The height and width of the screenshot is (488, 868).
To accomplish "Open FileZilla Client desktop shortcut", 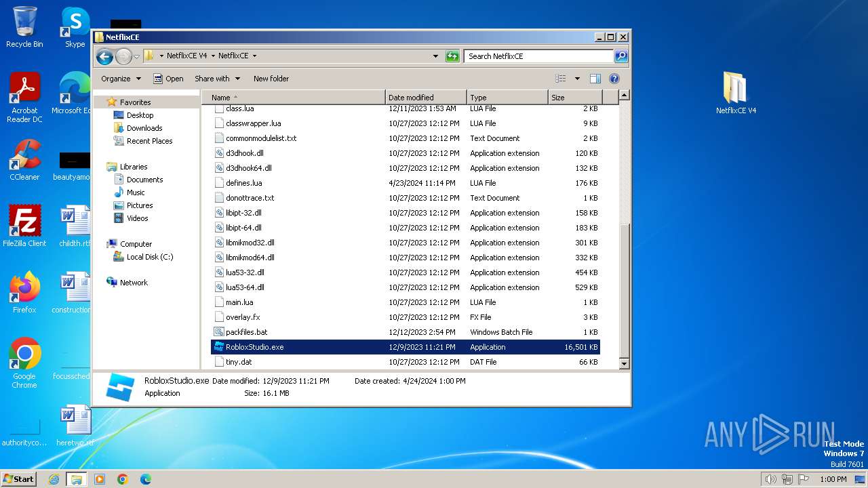I will click(x=24, y=226).
